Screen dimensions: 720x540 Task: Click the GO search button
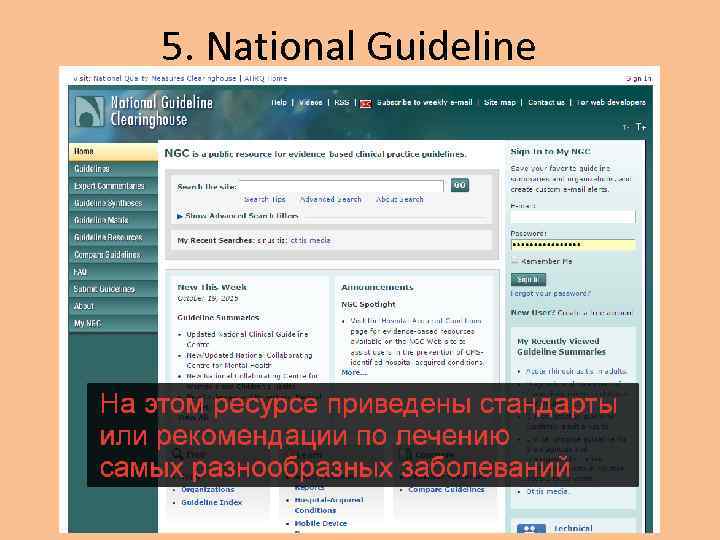[x=460, y=185]
